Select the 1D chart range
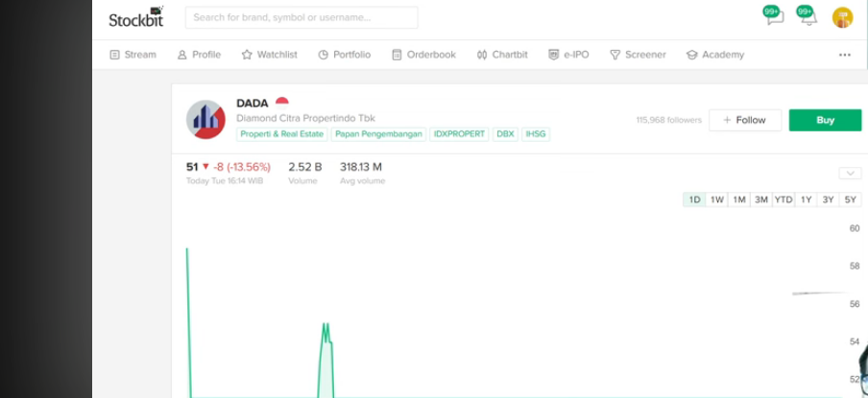This screenshot has height=398, width=868. point(693,199)
